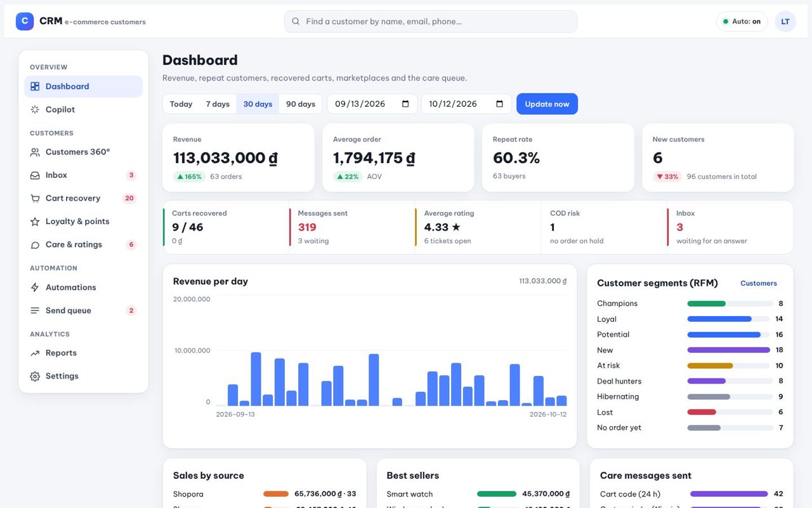Click the Copilot sparkle icon
The width and height of the screenshot is (812, 508).
coord(35,110)
